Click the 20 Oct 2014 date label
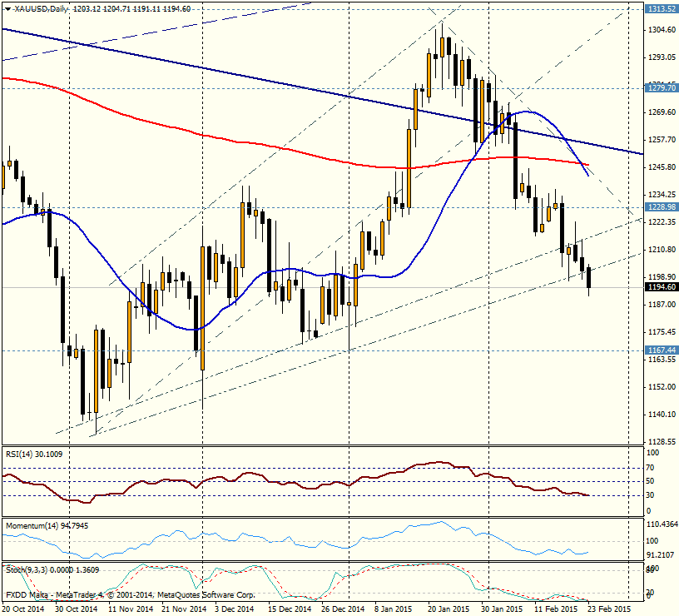Viewport: 679px width, 616px height. click(25, 609)
